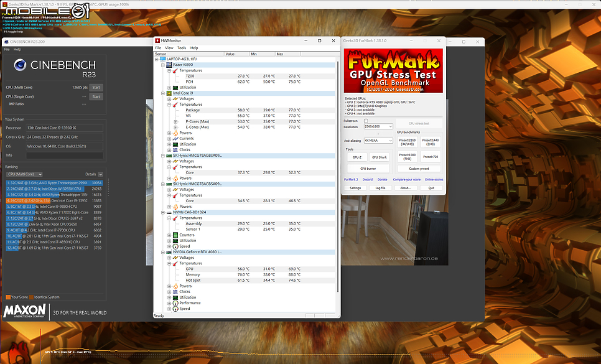Open FurMark Log file
Image resolution: width=601 pixels, height=364 pixels.
(x=380, y=188)
